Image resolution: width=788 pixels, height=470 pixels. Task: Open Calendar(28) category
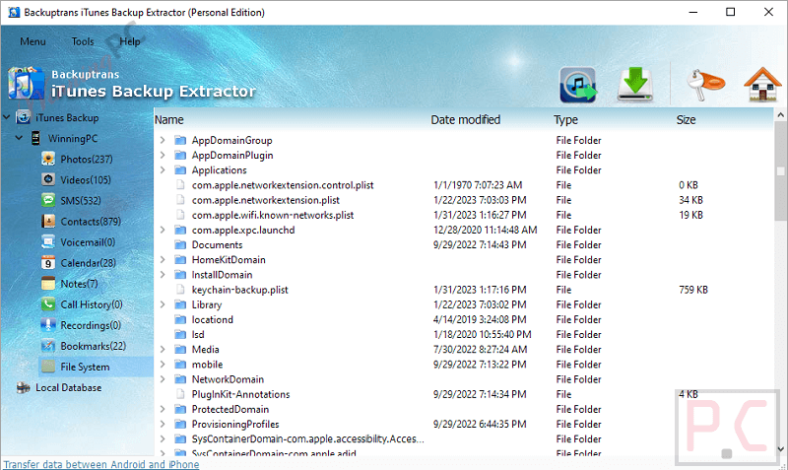tap(88, 263)
